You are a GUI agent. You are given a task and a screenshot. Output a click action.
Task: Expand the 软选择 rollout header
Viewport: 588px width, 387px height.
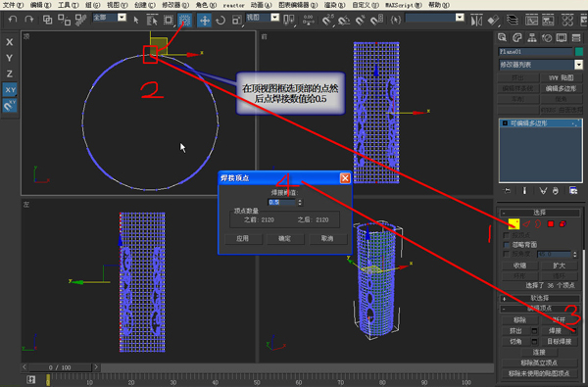click(540, 298)
